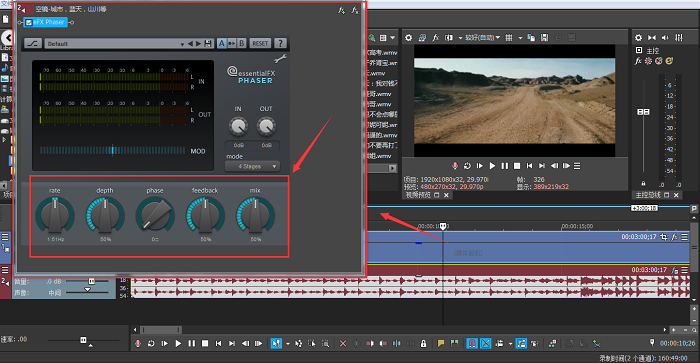This screenshot has height=363, width=700.
Task: Save snapshot of preview frame
Action: coord(544,38)
